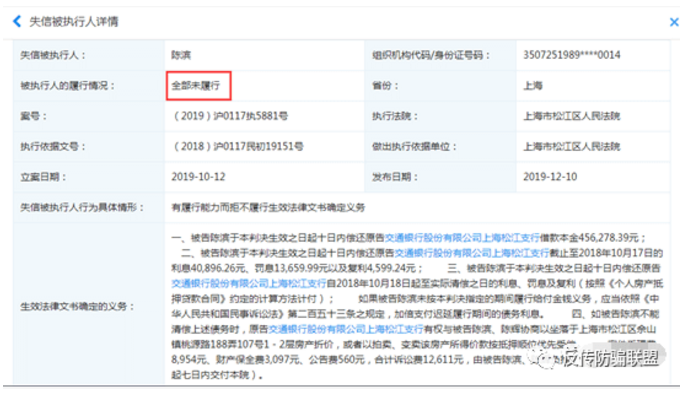
Task: Select text 有履行能力而拒不履行生效法律文书确定义务
Action: (268, 208)
